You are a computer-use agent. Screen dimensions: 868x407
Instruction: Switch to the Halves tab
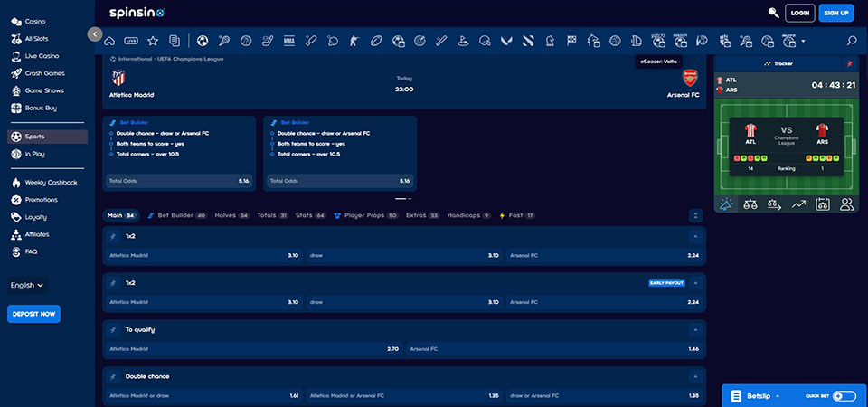pos(232,215)
